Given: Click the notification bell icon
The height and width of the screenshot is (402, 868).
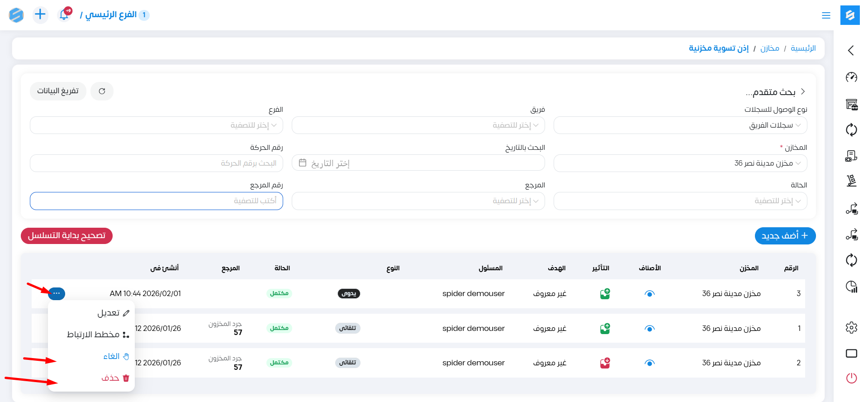Looking at the screenshot, I should [x=64, y=15].
